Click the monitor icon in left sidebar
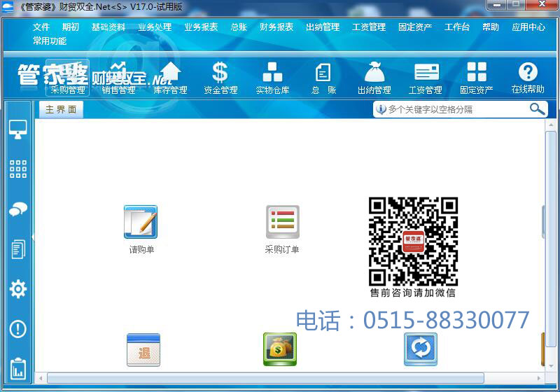 tap(18, 129)
